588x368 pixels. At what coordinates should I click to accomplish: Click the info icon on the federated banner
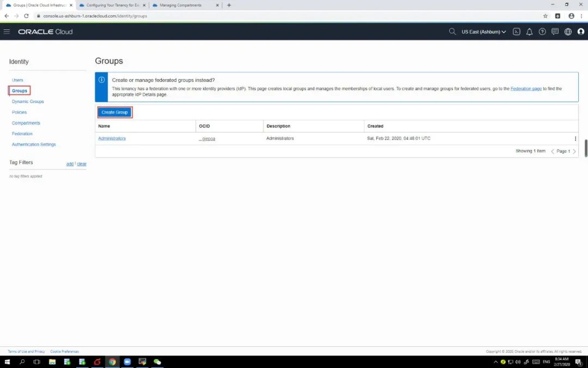coord(102,80)
